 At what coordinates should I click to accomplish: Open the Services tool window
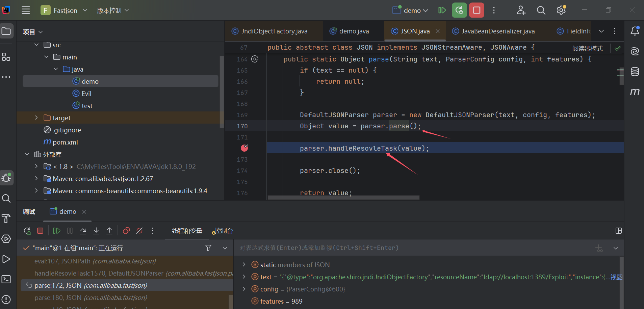pyautogui.click(x=6, y=239)
